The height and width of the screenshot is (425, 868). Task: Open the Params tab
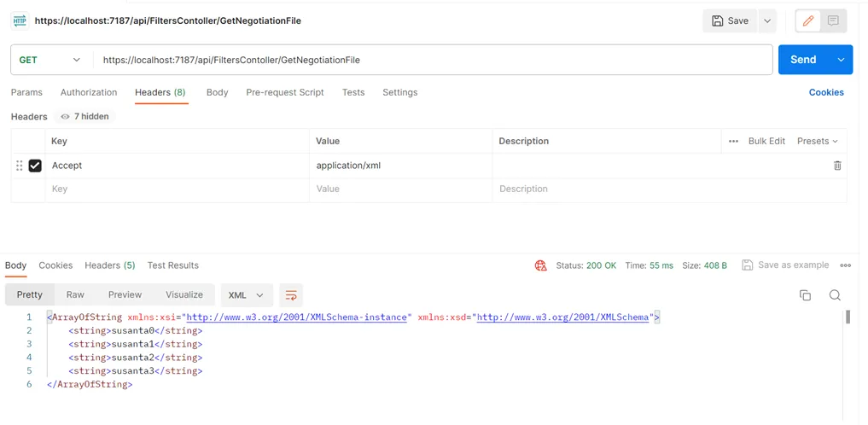click(x=26, y=92)
